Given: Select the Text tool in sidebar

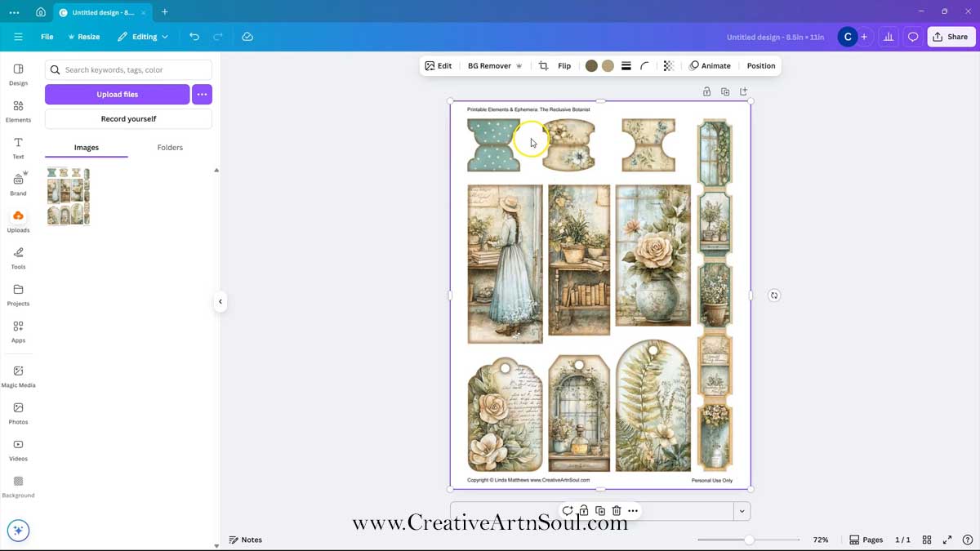Looking at the screenshot, I should click(18, 148).
